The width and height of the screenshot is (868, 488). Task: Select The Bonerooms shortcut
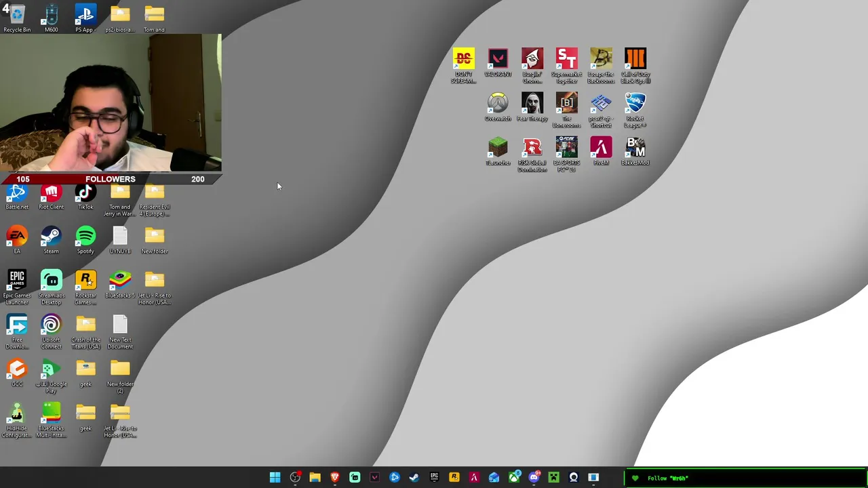(567, 110)
